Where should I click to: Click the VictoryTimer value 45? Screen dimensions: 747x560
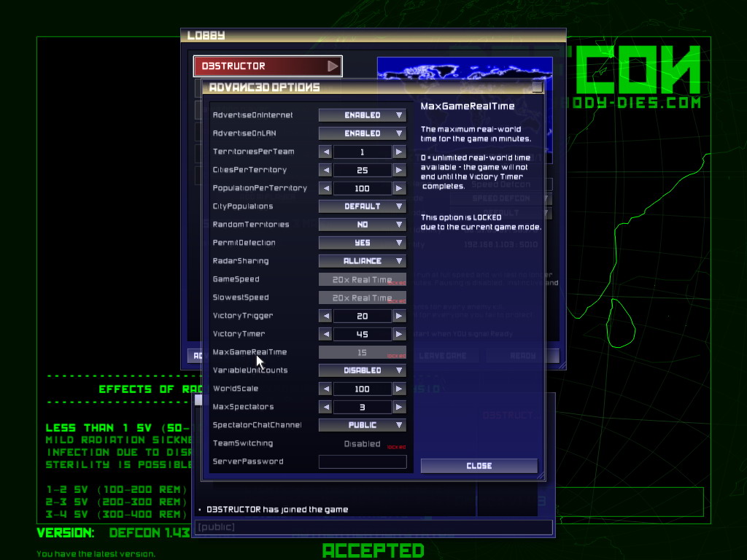tap(363, 334)
